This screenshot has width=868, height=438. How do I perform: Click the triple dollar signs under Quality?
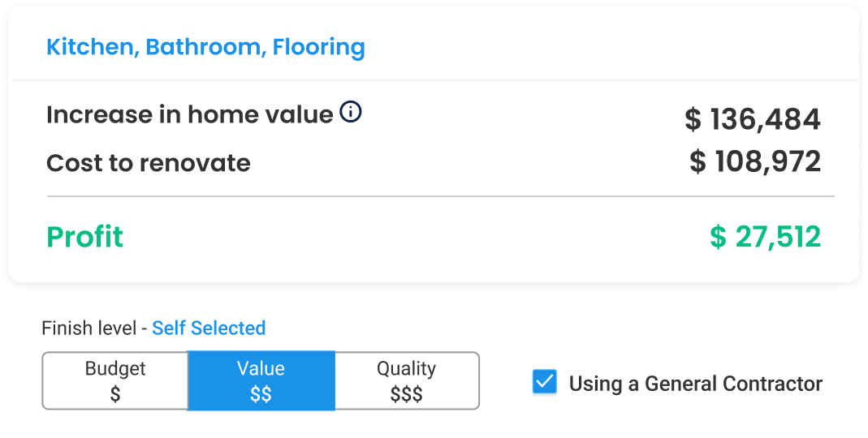pyautogui.click(x=406, y=395)
